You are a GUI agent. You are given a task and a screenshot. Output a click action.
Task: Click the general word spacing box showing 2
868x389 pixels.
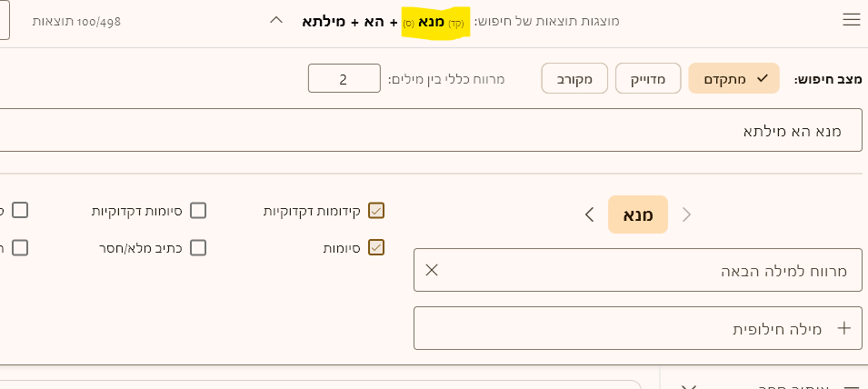(344, 78)
